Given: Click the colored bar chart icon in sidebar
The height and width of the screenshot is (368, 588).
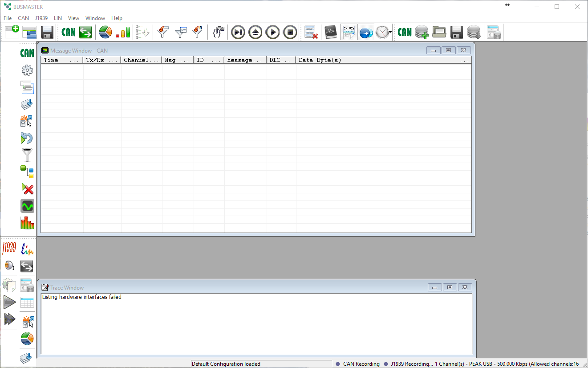Looking at the screenshot, I should (27, 223).
